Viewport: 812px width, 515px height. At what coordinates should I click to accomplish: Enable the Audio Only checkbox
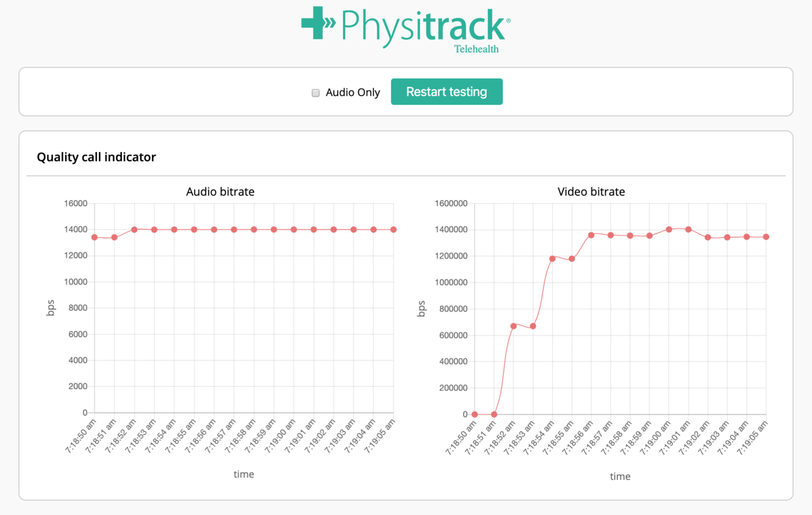pyautogui.click(x=315, y=93)
